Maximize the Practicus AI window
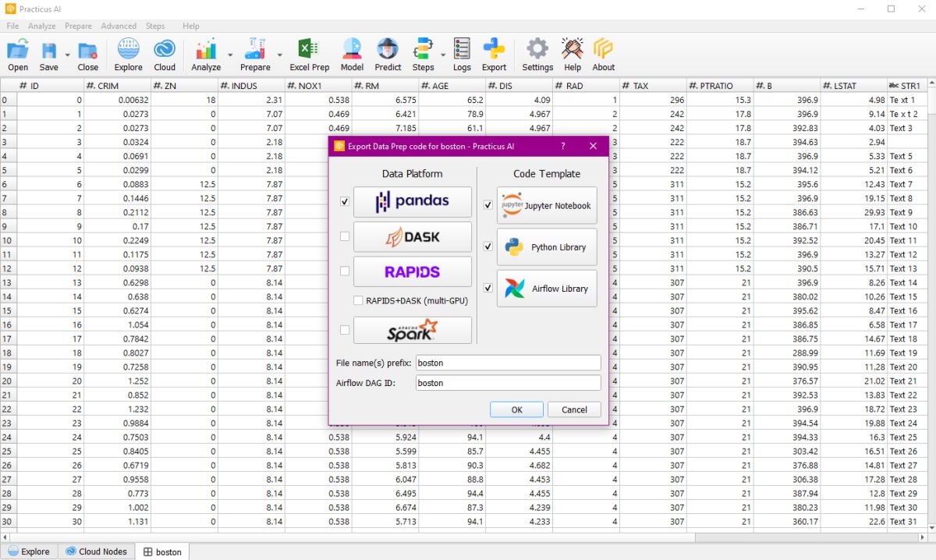Screen dimensions: 936x560 pyautogui.click(x=891, y=9)
